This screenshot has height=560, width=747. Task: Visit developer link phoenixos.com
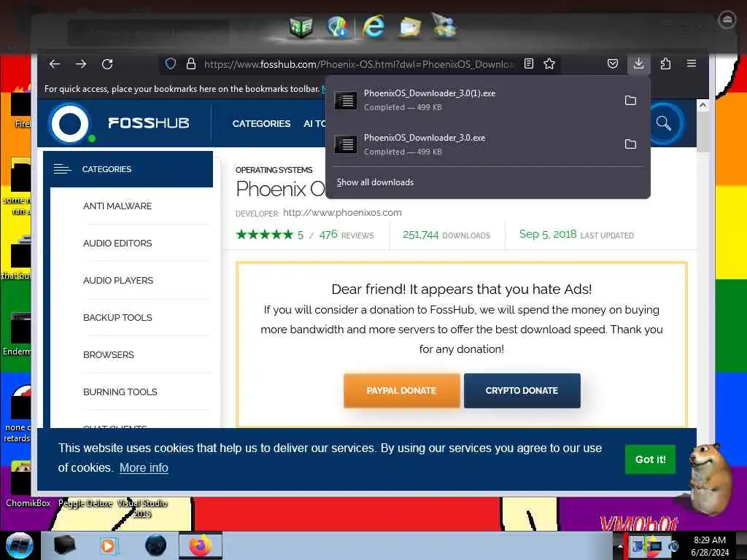[342, 213]
